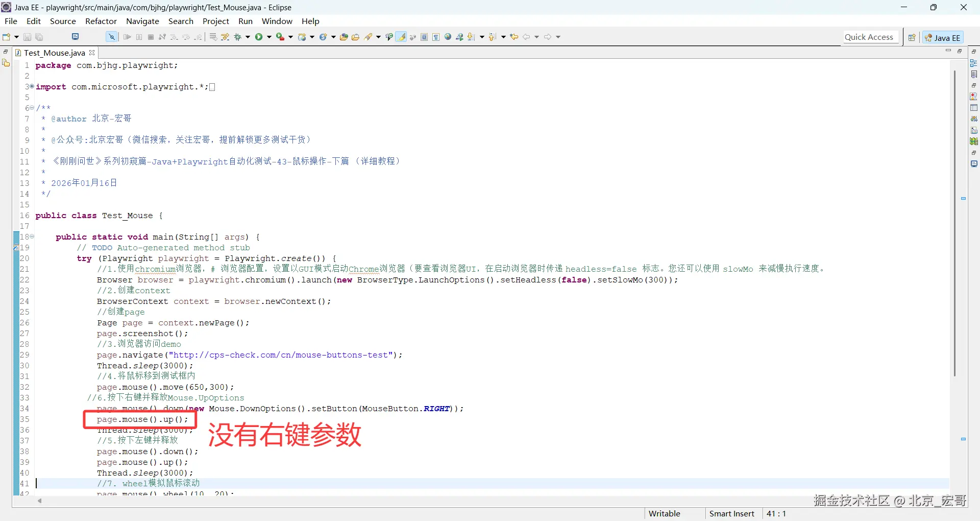
Task: Click the Open Type folder icon
Action: pos(344,37)
